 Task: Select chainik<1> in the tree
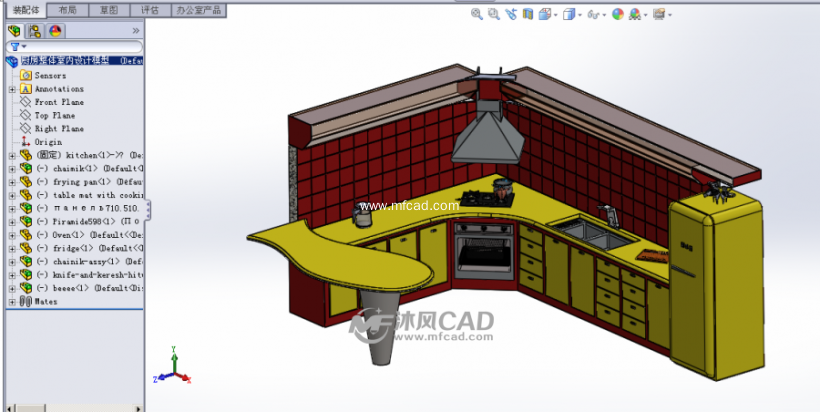pos(89,168)
